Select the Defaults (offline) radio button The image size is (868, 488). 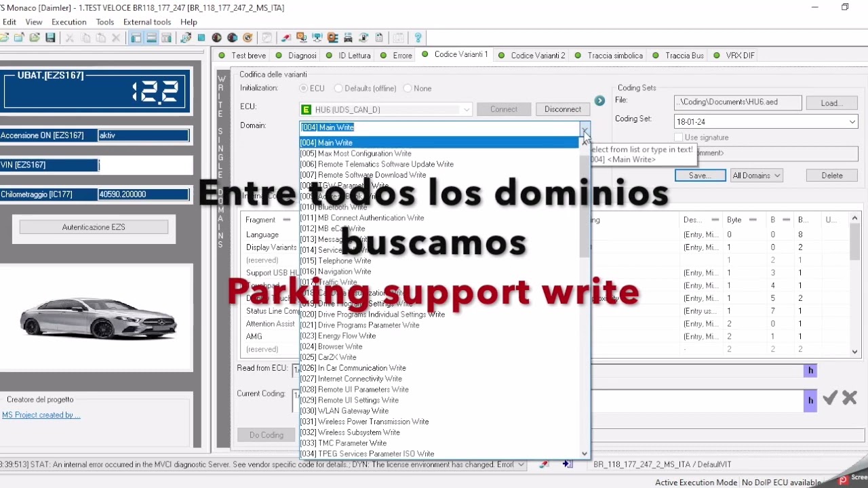tap(338, 88)
